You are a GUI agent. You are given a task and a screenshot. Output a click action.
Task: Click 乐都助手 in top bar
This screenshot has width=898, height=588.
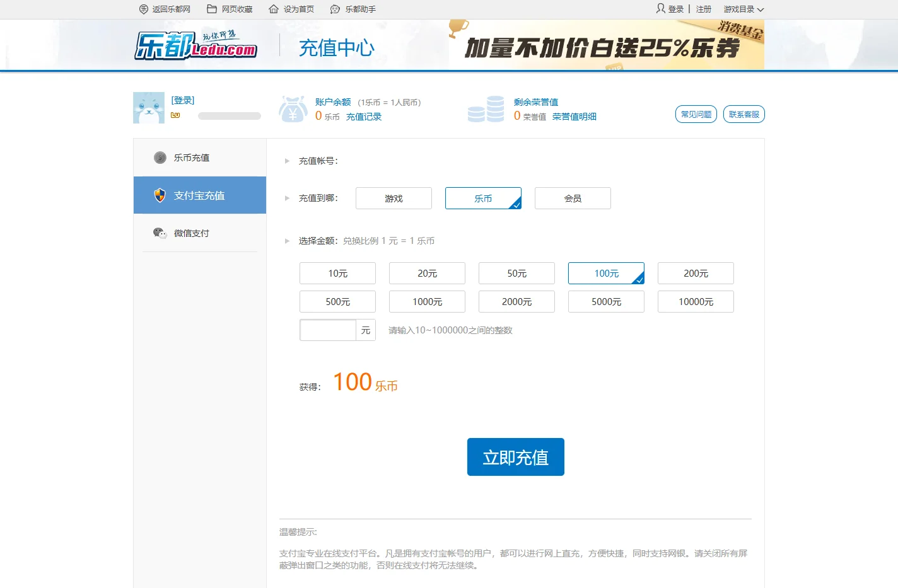[x=361, y=9]
